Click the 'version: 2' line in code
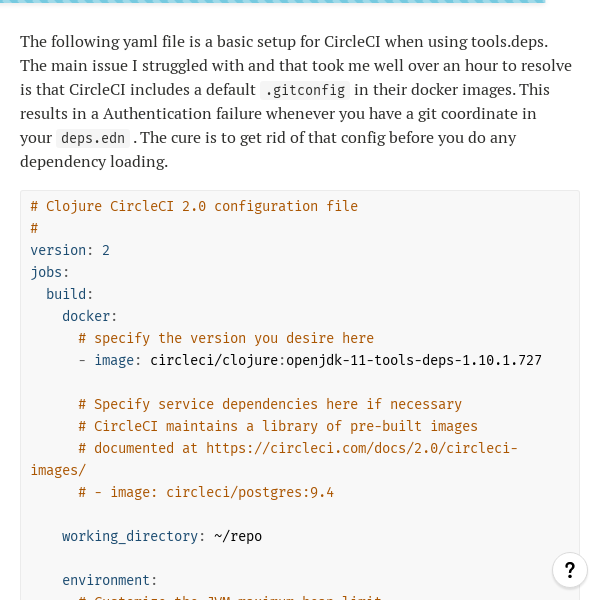The image size is (600, 600). point(70,250)
